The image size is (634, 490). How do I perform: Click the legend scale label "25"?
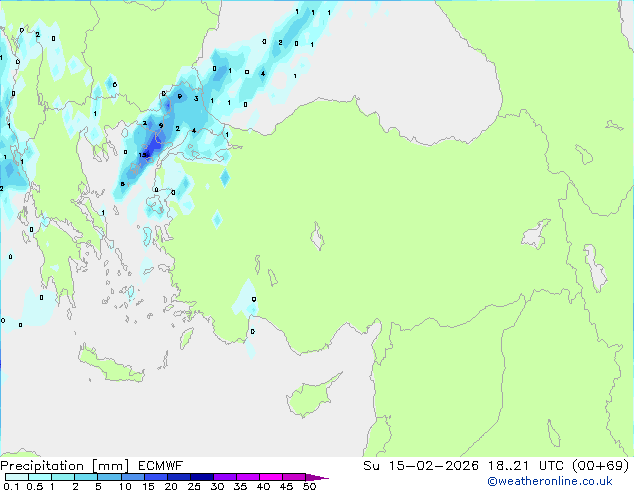coord(194,486)
